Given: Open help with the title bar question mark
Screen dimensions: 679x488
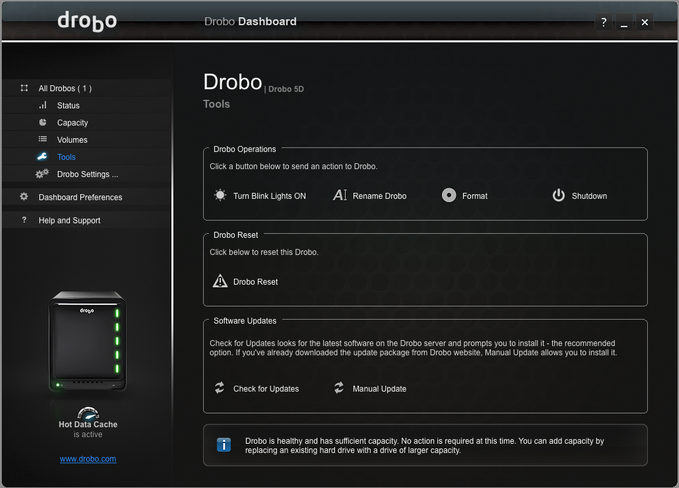Looking at the screenshot, I should (603, 22).
